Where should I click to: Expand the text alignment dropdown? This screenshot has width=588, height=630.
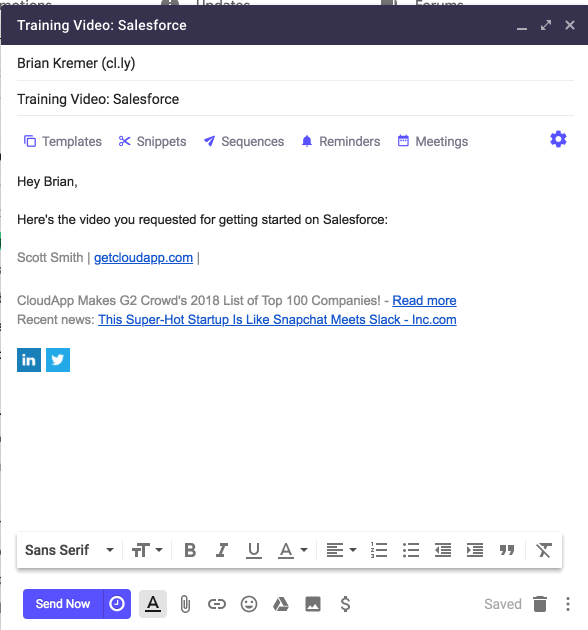[341, 550]
